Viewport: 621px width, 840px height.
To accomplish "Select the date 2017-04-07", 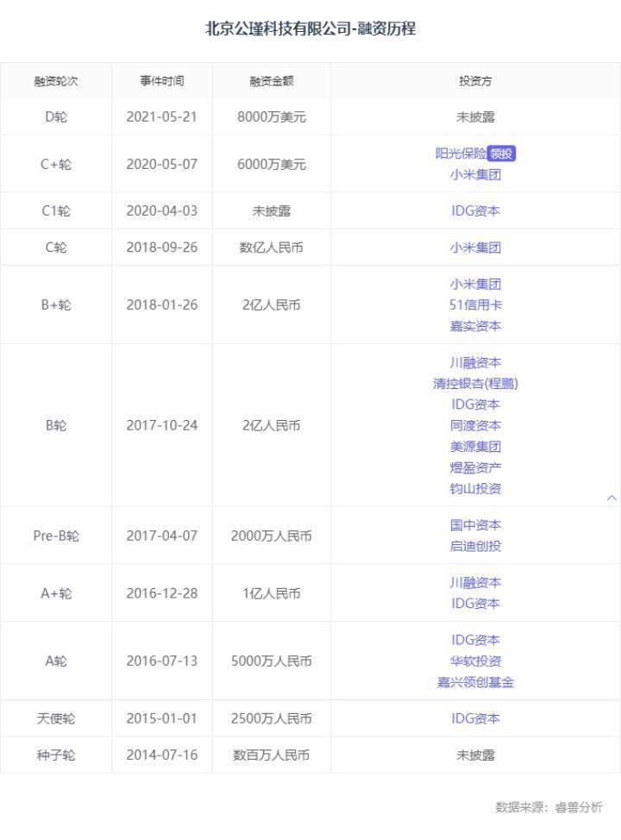I will tap(162, 536).
